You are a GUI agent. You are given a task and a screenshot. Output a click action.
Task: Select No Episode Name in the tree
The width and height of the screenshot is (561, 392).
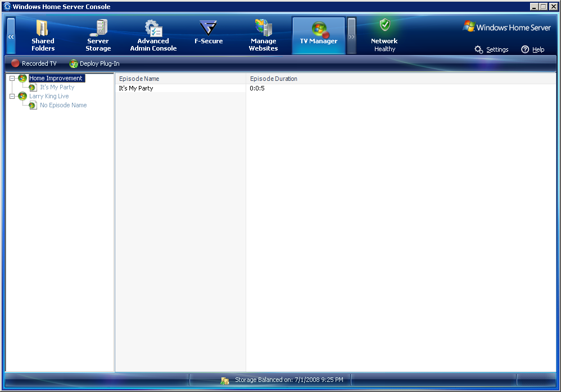(64, 105)
